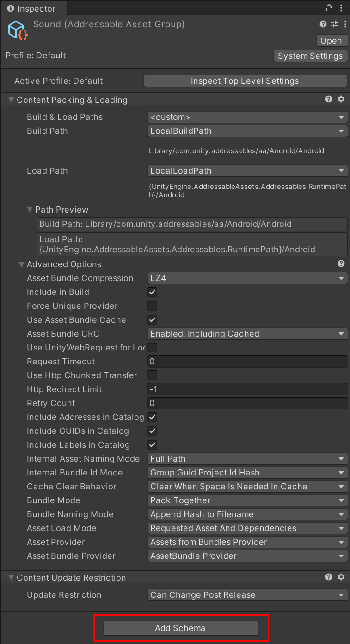Click the Load Path preview text box
Image resolution: width=350 pixels, height=644 pixels.
(192, 244)
